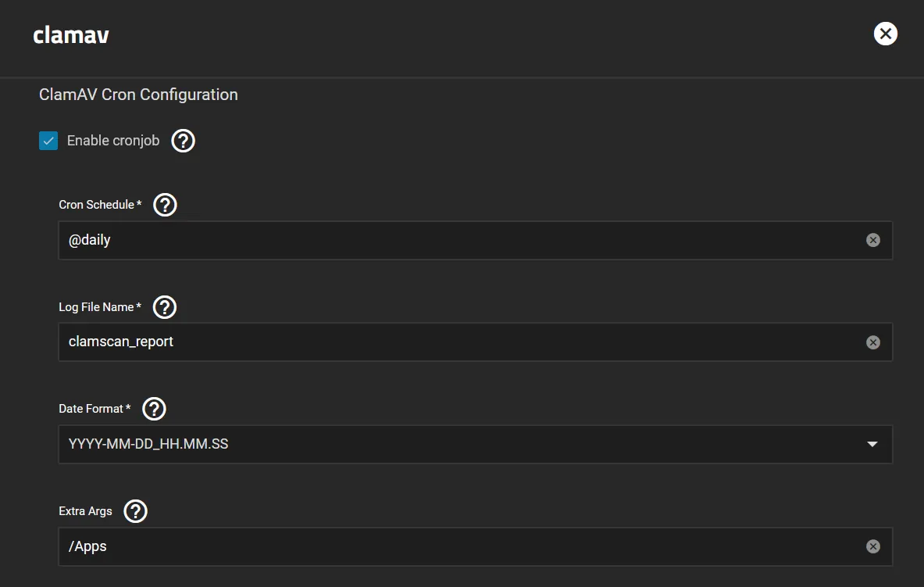The height and width of the screenshot is (587, 924).
Task: Clear the clamscan_report log file name
Action: tap(872, 342)
